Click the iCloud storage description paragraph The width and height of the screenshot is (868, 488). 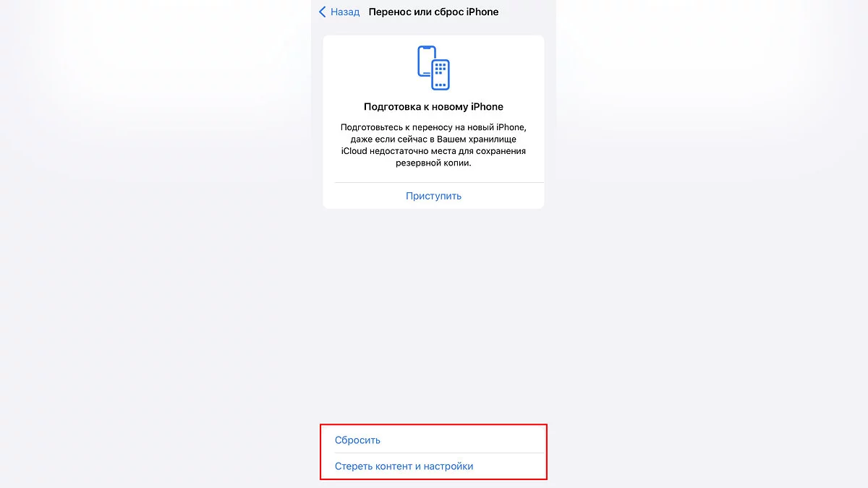coord(433,145)
